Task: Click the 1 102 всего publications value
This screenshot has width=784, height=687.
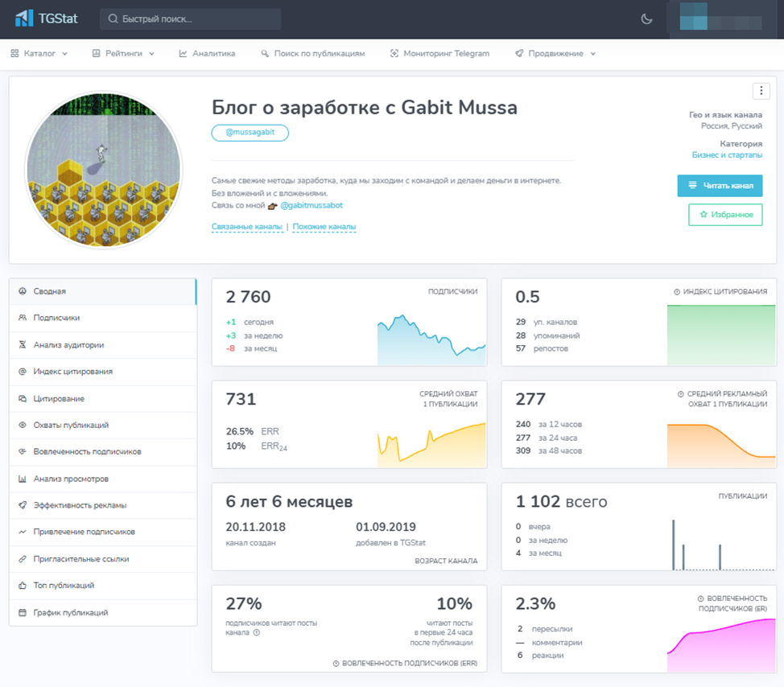Action: [x=561, y=501]
